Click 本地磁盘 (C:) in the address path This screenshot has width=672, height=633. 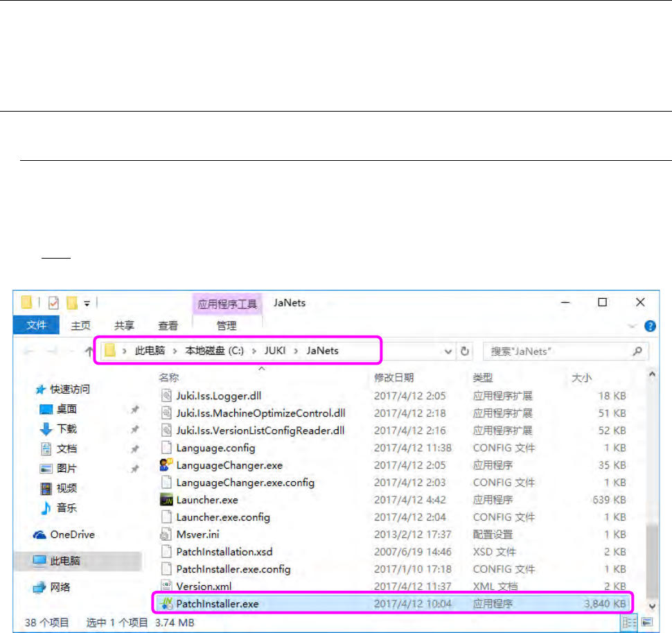214,351
